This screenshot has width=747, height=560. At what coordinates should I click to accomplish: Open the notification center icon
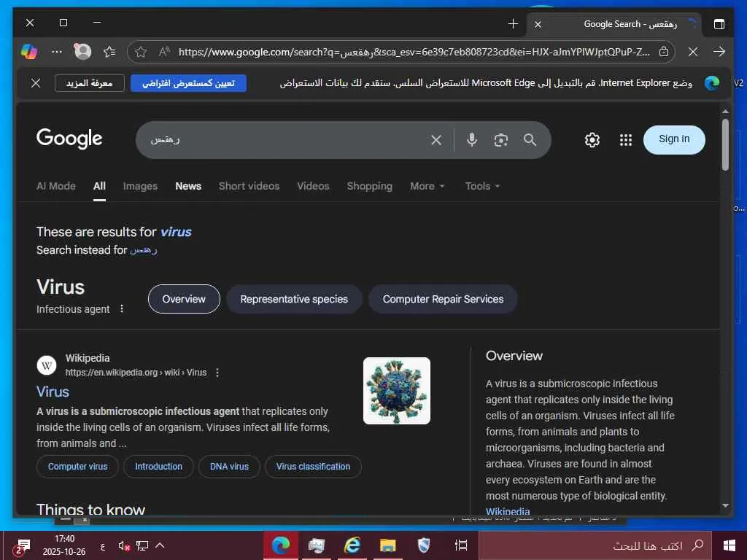[x=21, y=547]
